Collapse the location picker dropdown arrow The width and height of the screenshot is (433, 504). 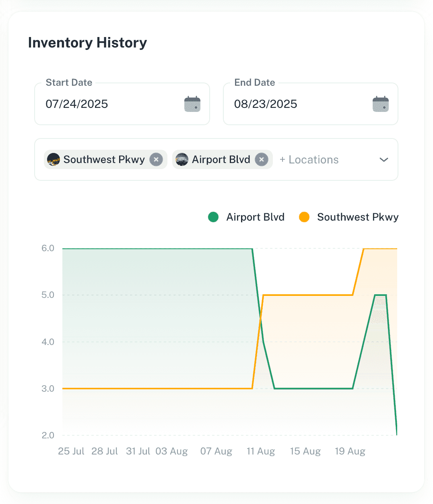tap(384, 160)
